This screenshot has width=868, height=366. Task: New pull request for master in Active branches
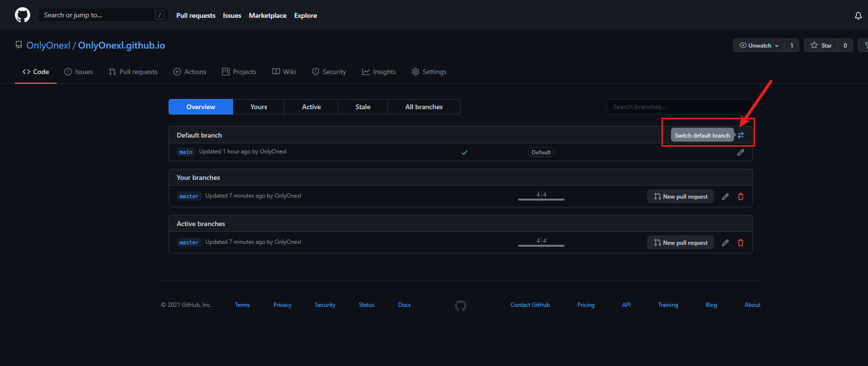tap(681, 242)
